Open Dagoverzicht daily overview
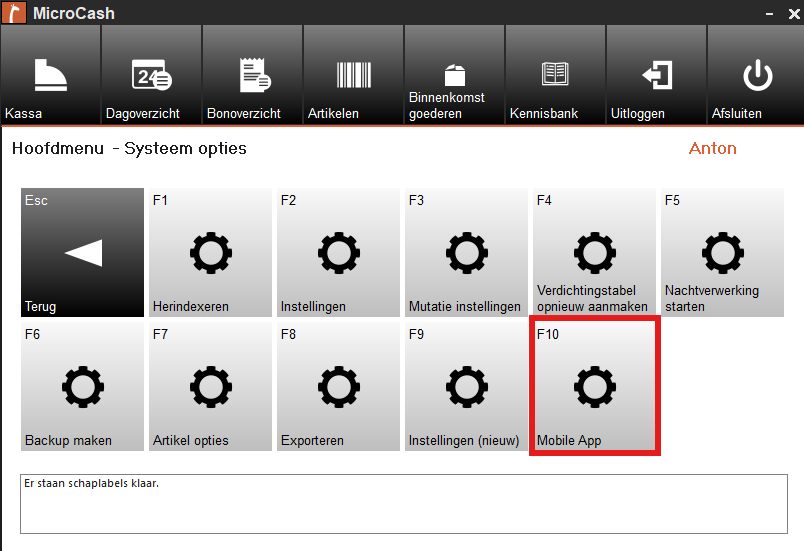The image size is (804, 551). click(x=151, y=75)
